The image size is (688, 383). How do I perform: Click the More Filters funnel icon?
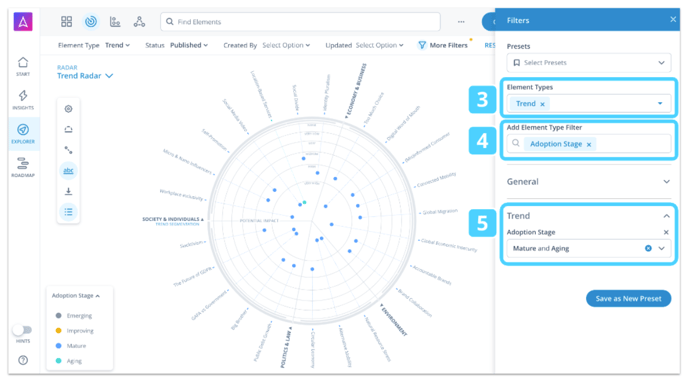click(422, 45)
